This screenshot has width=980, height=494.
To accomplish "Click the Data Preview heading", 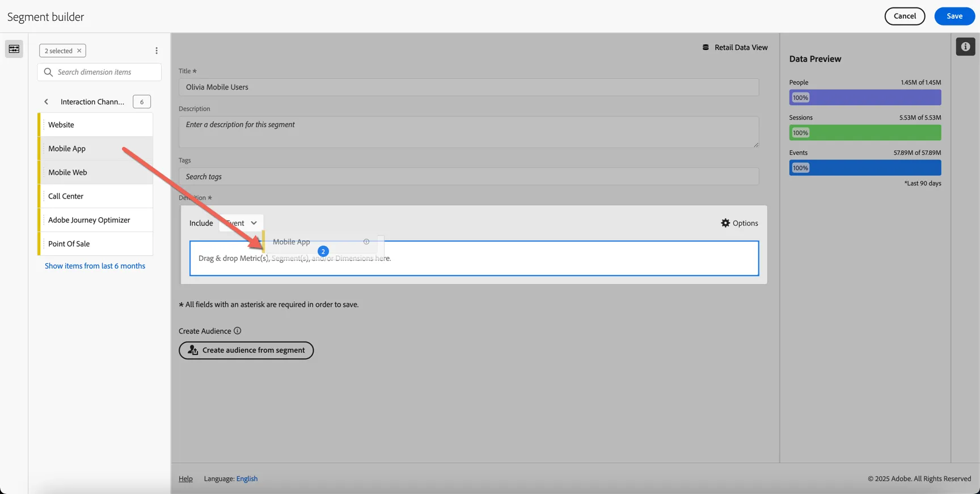I will (x=815, y=59).
